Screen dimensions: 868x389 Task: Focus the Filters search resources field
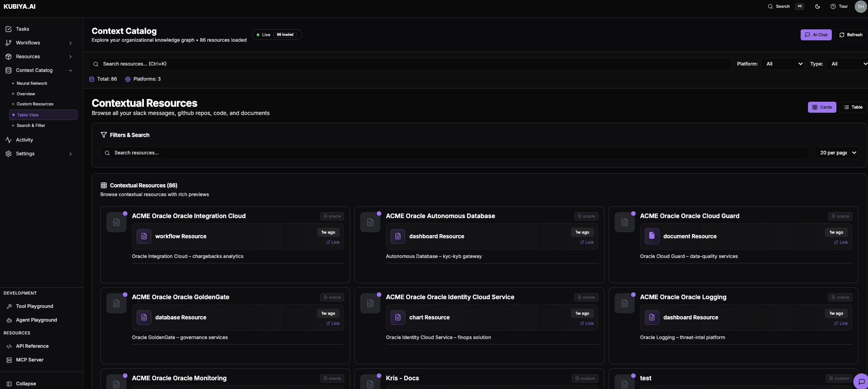point(455,153)
